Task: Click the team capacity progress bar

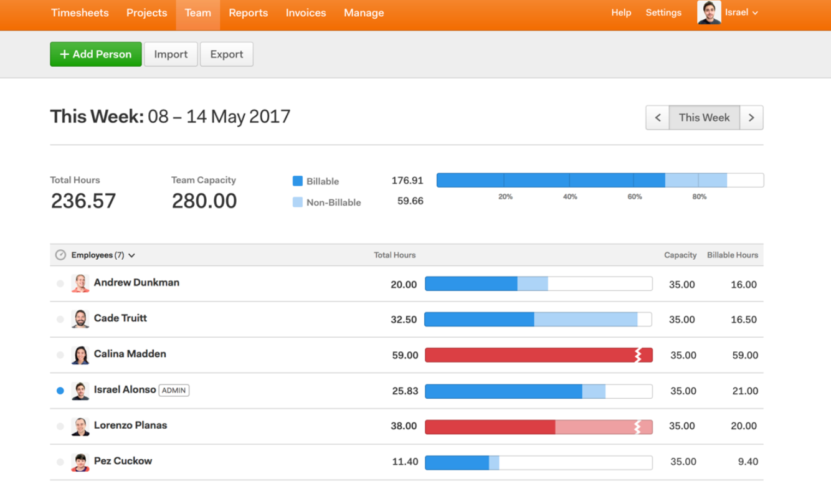Action: 600,180
